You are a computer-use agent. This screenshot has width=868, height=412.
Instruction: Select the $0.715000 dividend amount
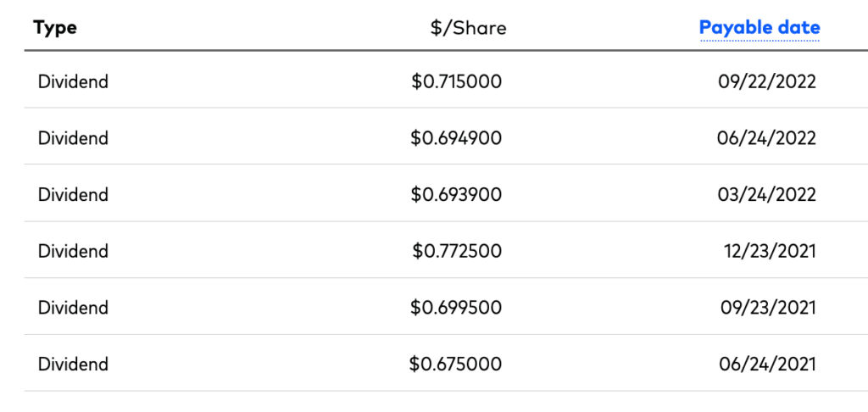pos(457,81)
